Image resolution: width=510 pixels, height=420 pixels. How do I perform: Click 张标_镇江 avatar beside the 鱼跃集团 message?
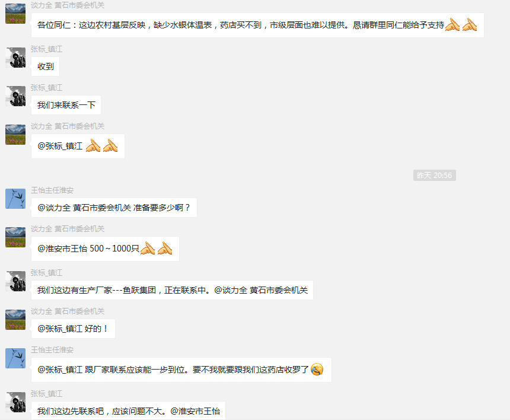tap(15, 281)
